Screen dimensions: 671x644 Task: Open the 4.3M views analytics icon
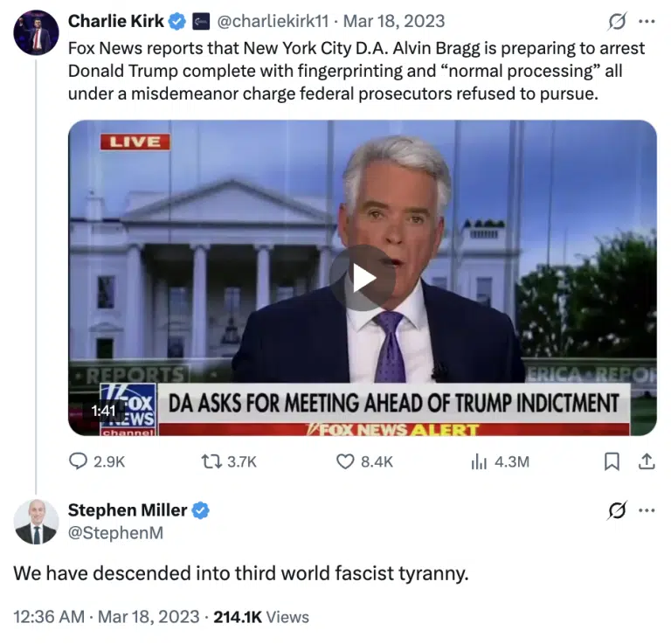(478, 461)
